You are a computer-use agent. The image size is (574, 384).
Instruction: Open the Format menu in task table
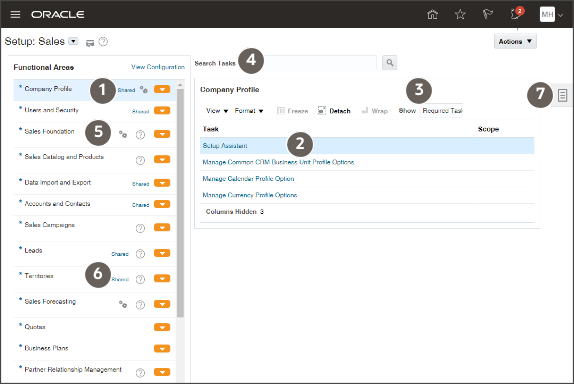(x=249, y=111)
